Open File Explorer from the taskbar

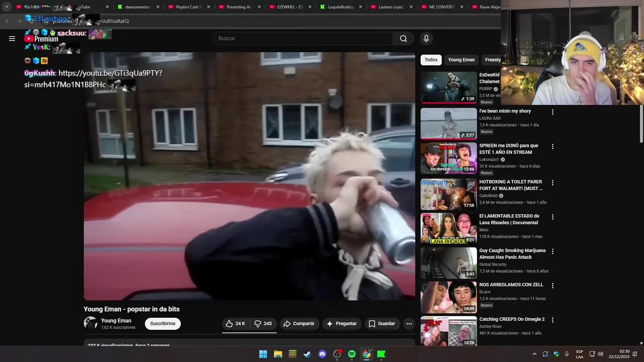[x=278, y=354]
